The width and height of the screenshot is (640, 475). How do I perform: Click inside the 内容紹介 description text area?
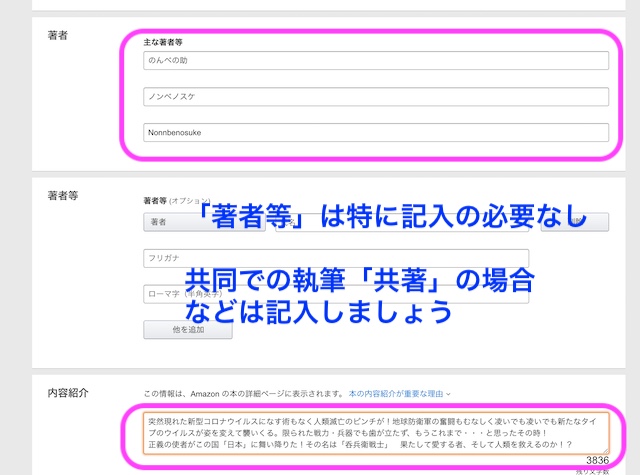[376, 433]
